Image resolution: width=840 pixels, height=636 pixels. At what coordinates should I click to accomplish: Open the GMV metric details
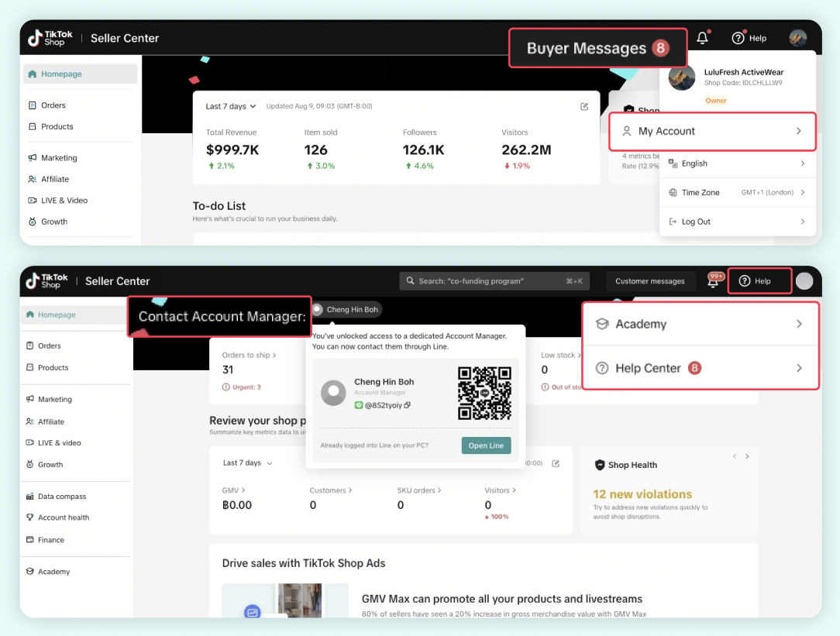tap(233, 490)
